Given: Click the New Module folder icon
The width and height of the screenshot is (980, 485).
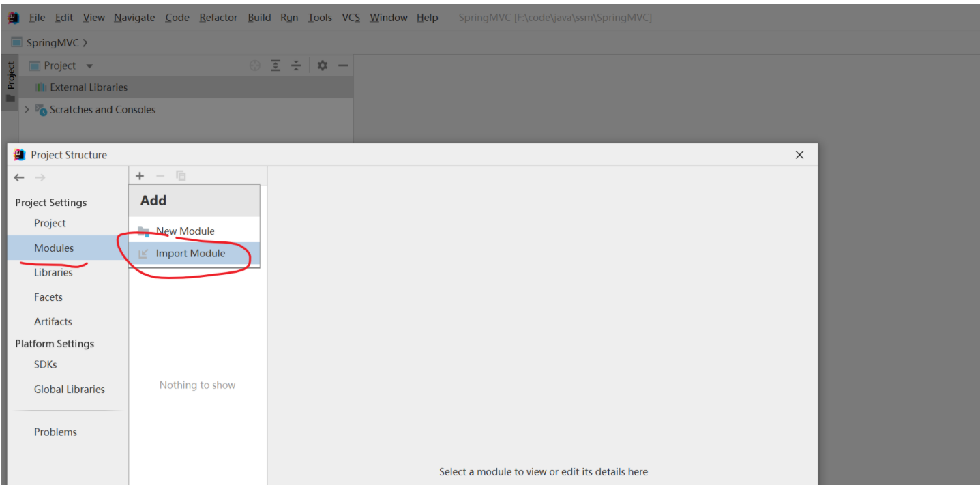Looking at the screenshot, I should (x=143, y=231).
